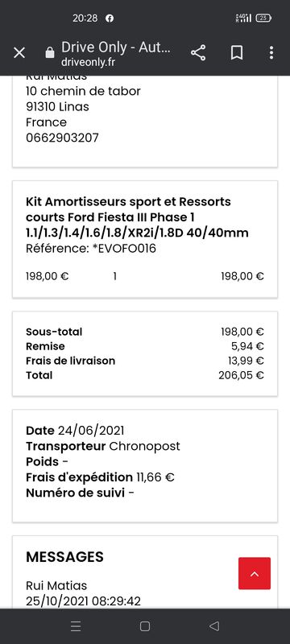Tap the red scroll-to-top arrow button
Screen dimensions: 290x644
255,573
